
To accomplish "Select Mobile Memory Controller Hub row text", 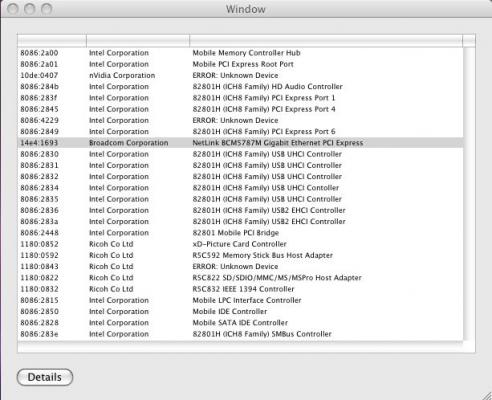I will [246, 53].
